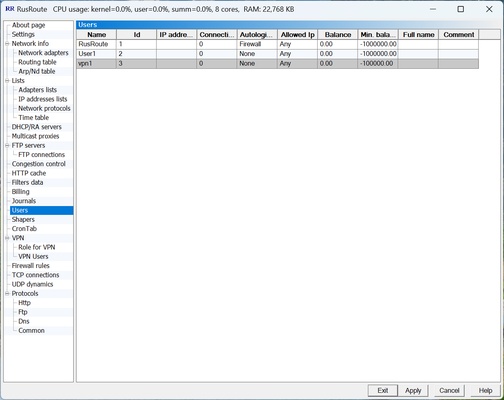Image resolution: width=504 pixels, height=400 pixels.
Task: Open the Firewall rules page
Action: [x=30, y=266]
